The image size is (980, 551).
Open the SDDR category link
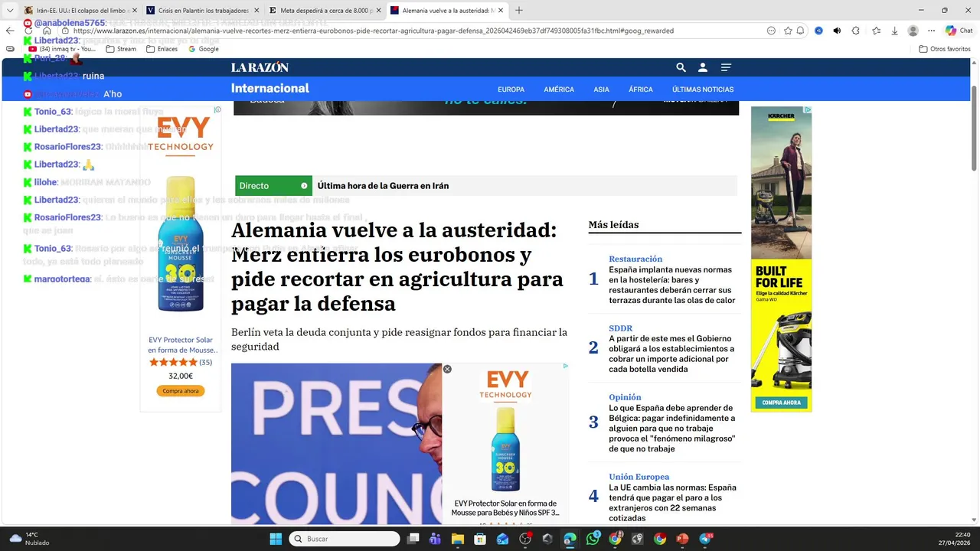click(621, 328)
